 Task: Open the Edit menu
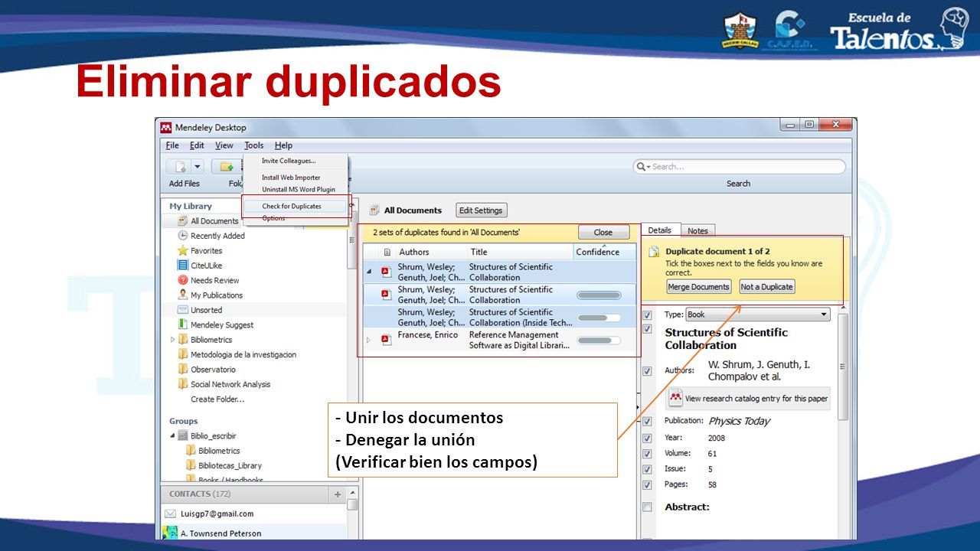pyautogui.click(x=197, y=145)
